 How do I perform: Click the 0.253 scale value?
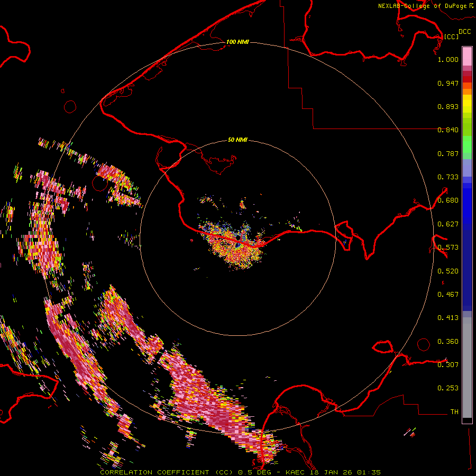448,388
